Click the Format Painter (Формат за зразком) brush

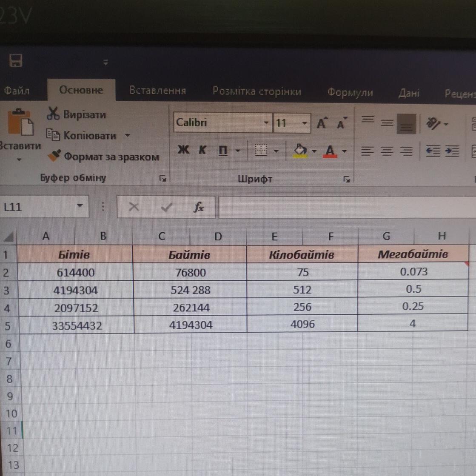tap(54, 156)
